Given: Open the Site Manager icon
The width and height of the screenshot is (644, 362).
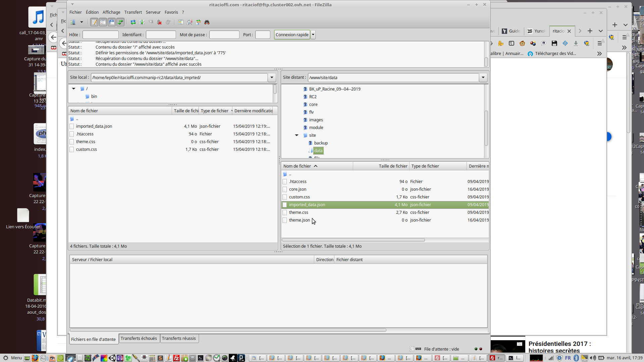Looking at the screenshot, I should tap(73, 22).
